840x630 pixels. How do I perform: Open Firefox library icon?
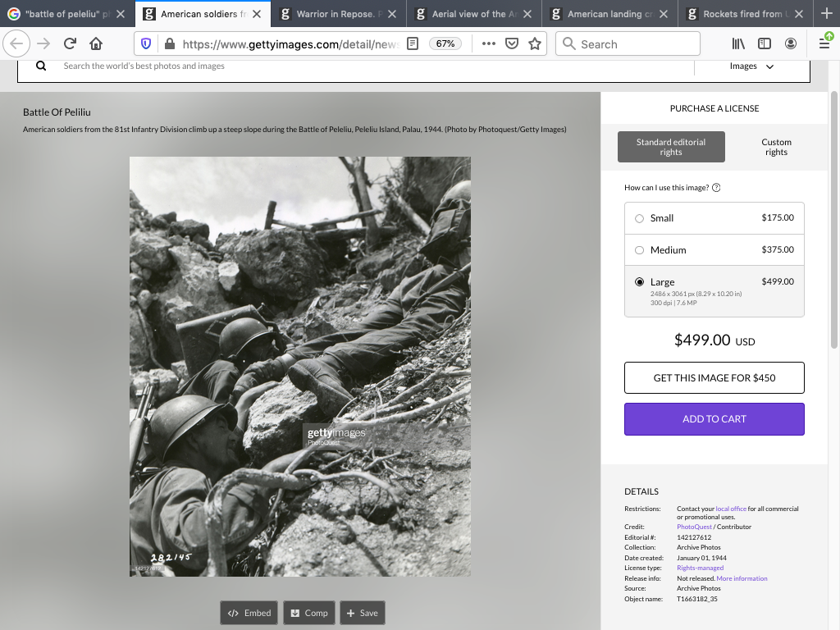click(738, 44)
